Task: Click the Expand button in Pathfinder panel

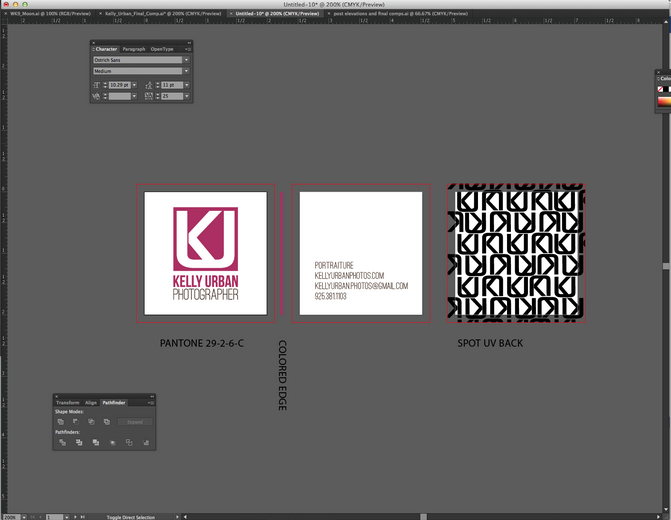Action: (x=135, y=422)
